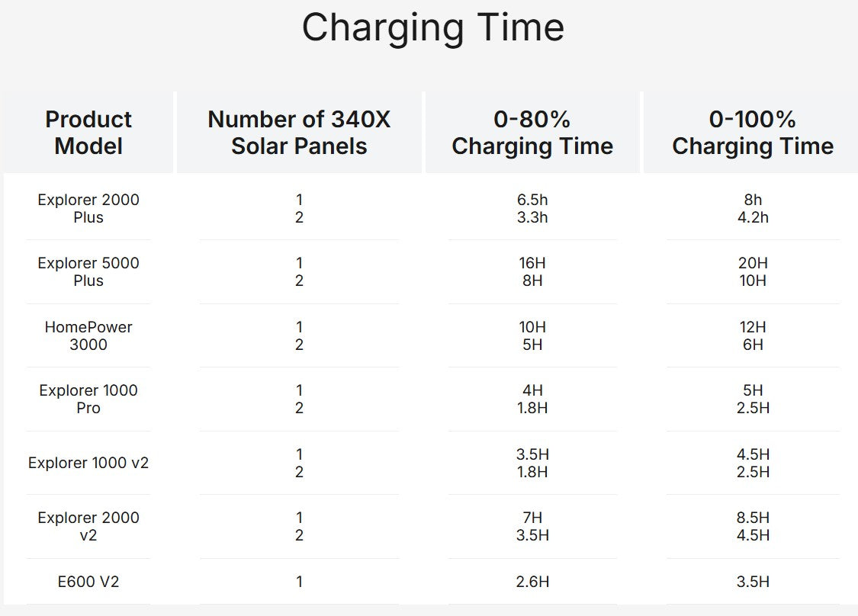
Task: Click the 6.5h charging time value
Action: 532,200
